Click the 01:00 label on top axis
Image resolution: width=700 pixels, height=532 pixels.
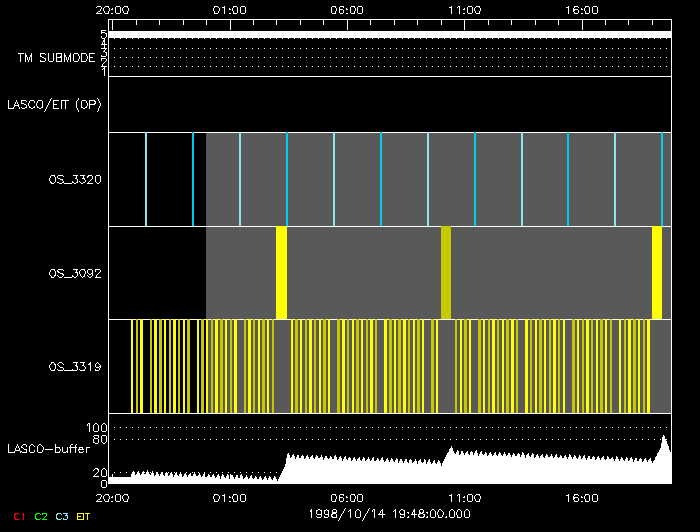pos(229,10)
